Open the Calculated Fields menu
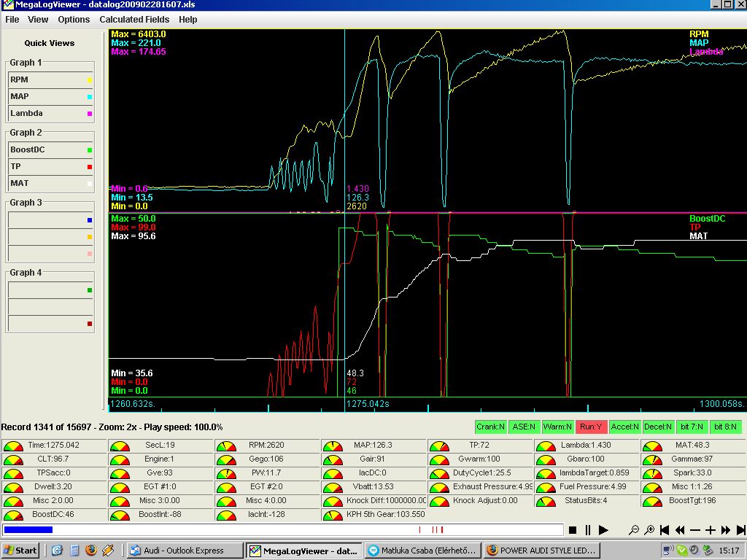Viewport: 747px width, 560px height. pyautogui.click(x=134, y=20)
